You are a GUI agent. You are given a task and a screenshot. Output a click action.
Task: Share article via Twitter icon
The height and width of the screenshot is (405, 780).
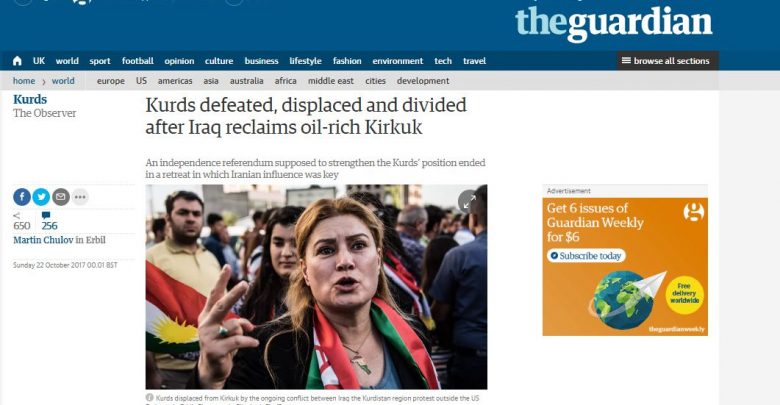coord(41,197)
